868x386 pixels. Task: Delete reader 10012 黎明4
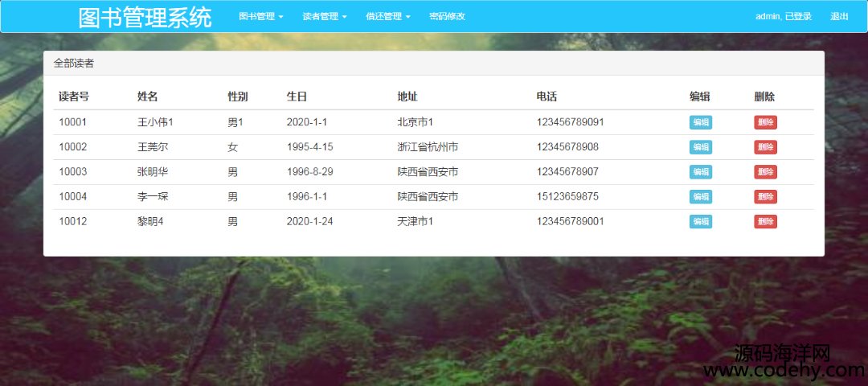coord(765,221)
